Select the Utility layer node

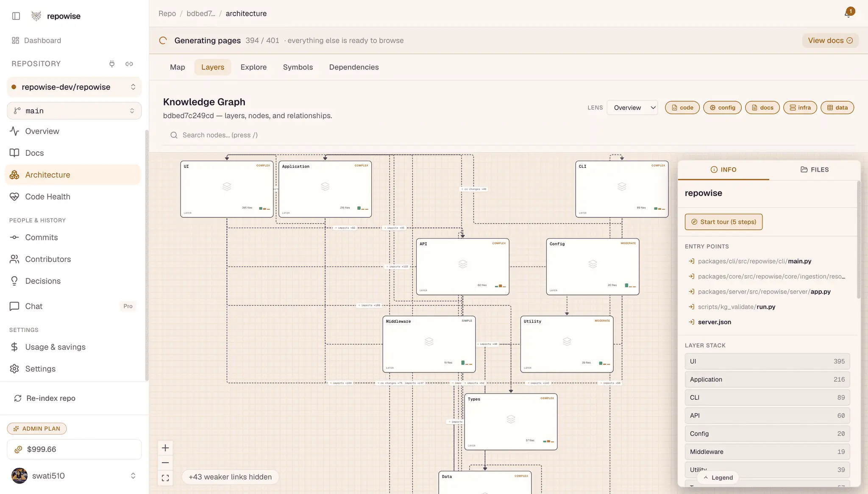[567, 344]
